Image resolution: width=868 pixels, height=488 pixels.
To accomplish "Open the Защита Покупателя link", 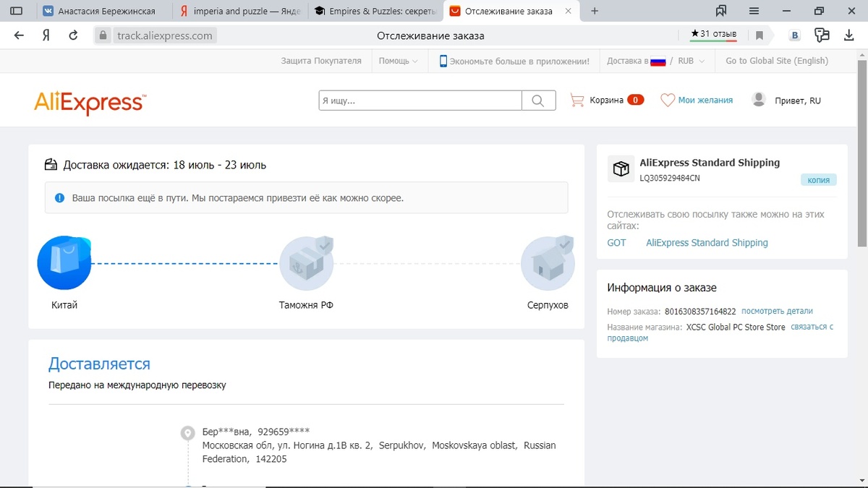I will point(321,61).
